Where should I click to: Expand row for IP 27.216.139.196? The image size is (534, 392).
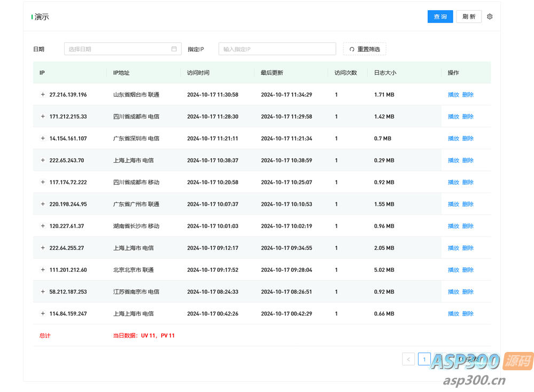pos(43,95)
